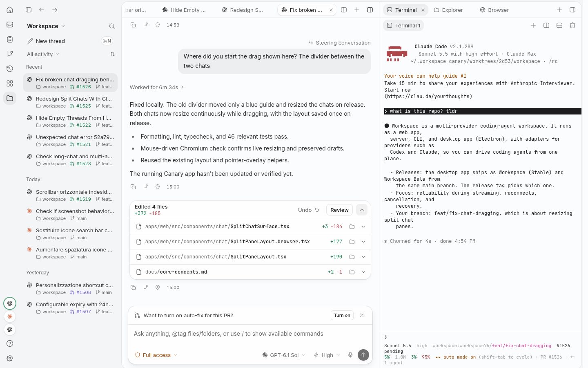
Task: Send message with the up-arrow button
Action: click(x=363, y=355)
